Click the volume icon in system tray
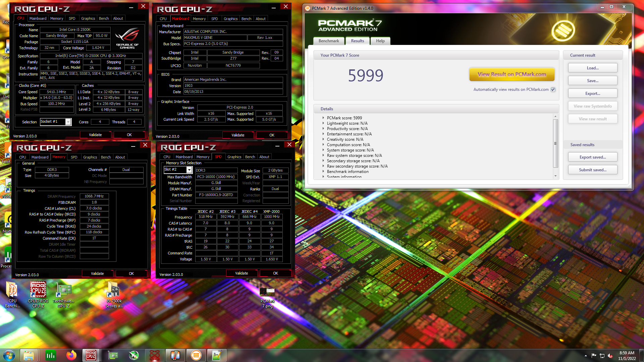644x362 pixels. pyautogui.click(x=610, y=356)
